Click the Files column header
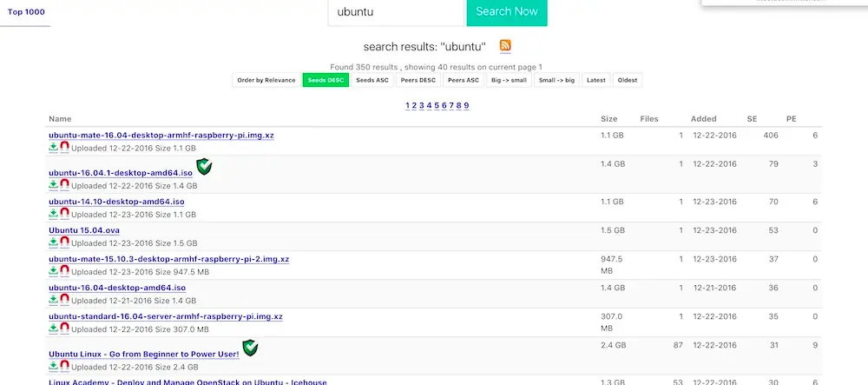The image size is (868, 385). click(649, 119)
